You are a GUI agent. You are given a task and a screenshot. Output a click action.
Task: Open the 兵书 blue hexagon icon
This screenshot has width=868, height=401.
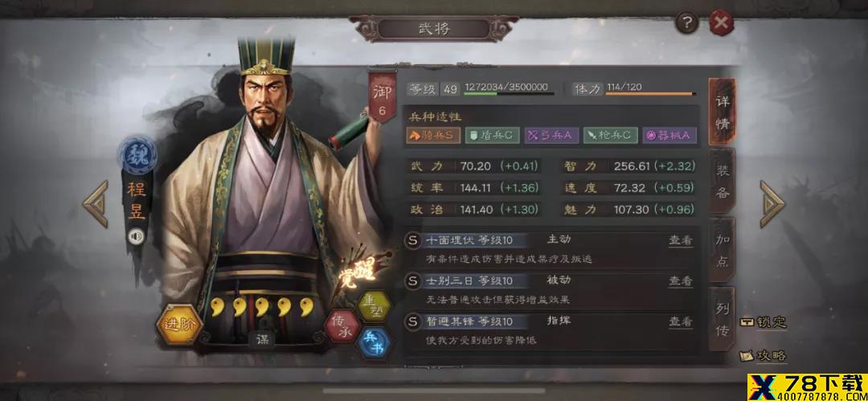pos(375,342)
